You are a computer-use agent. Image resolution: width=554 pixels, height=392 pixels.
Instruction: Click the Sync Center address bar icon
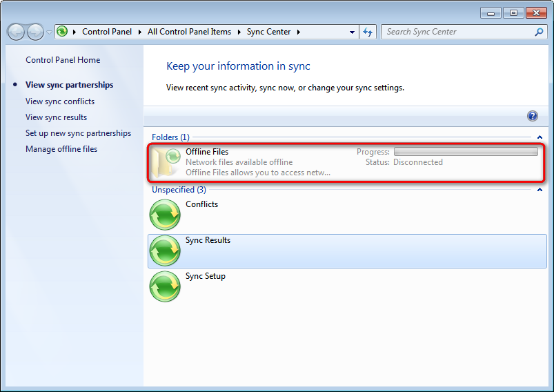click(62, 32)
